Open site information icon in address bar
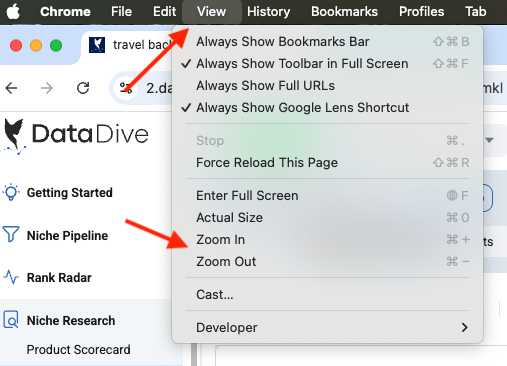The height and width of the screenshot is (366, 507). click(126, 88)
